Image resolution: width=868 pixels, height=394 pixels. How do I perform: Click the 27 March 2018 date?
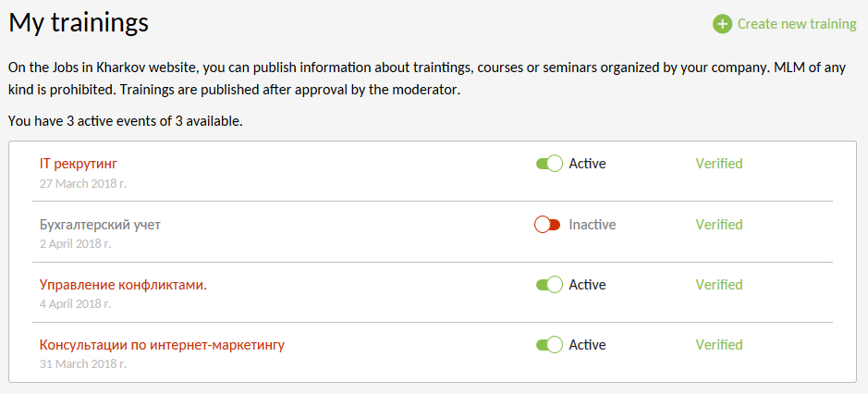click(83, 183)
